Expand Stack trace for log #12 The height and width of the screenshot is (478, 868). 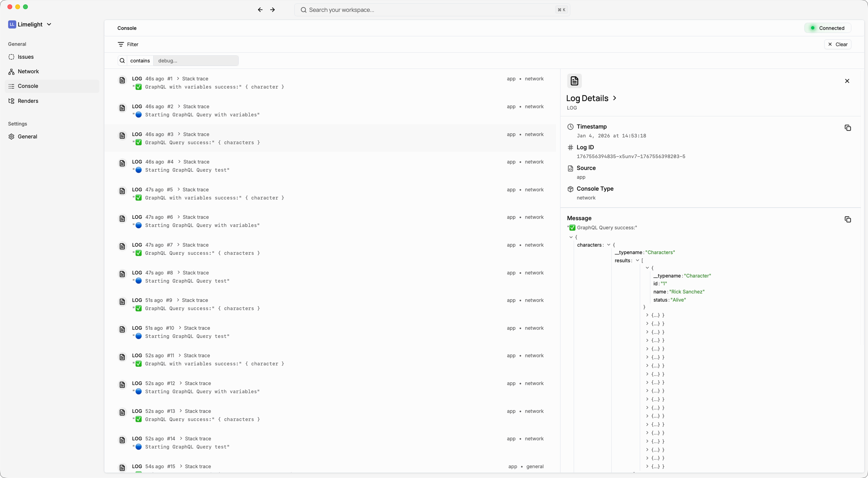[x=195, y=383]
